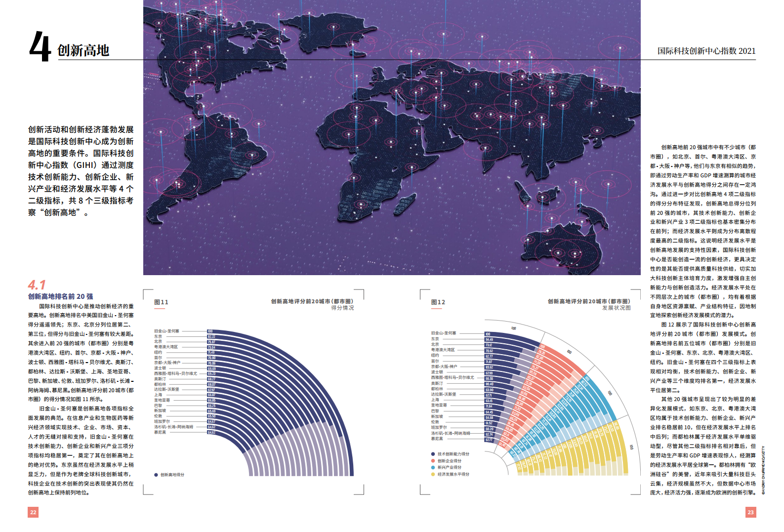
Task: Select the 得分情况 chart subtitle
Action: (x=342, y=308)
